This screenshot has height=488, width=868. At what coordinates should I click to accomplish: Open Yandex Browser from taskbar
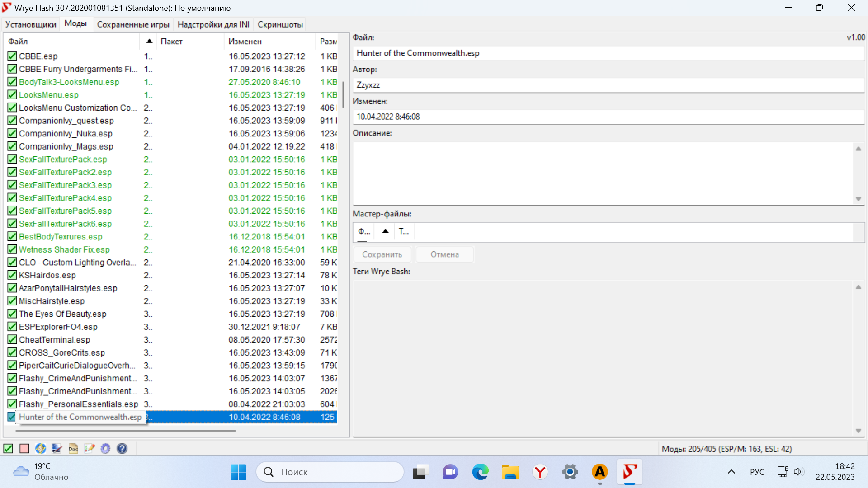(540, 472)
